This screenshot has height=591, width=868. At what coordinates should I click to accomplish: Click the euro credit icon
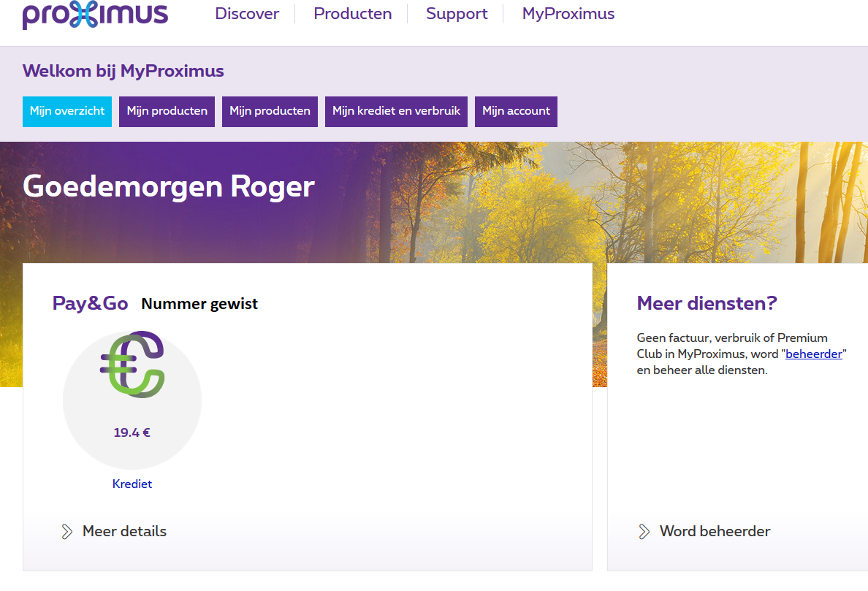tap(132, 364)
